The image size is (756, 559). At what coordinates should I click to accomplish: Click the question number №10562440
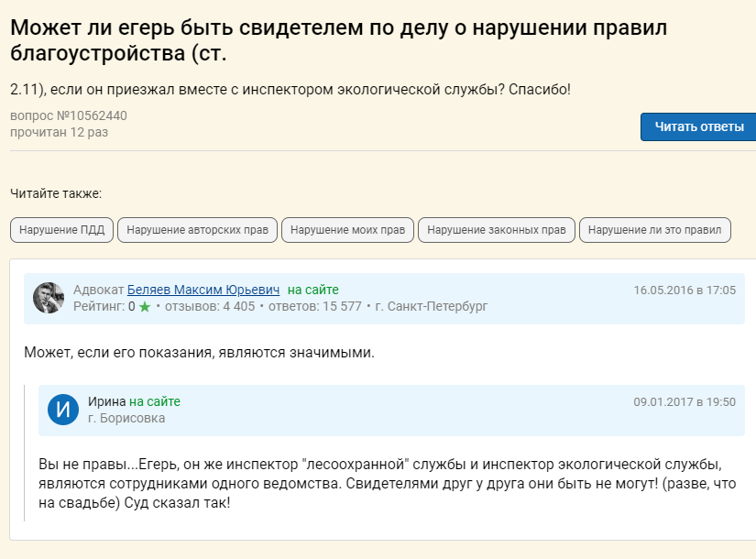pos(69,116)
